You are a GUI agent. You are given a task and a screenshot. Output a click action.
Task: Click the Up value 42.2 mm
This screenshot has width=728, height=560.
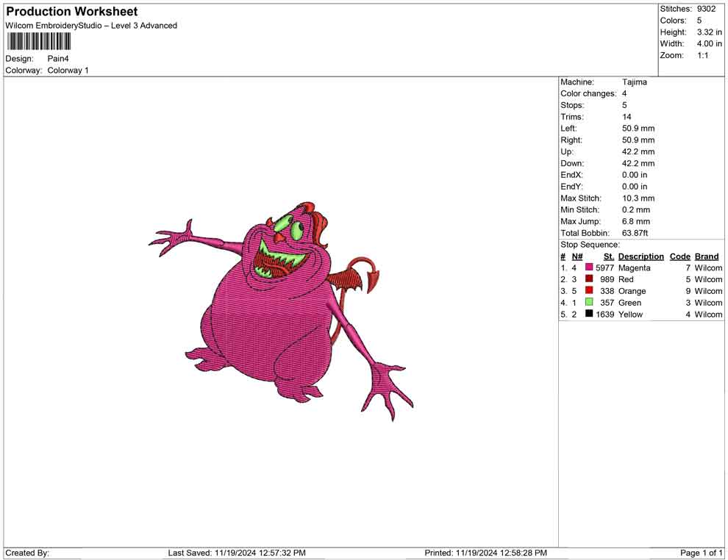point(638,151)
